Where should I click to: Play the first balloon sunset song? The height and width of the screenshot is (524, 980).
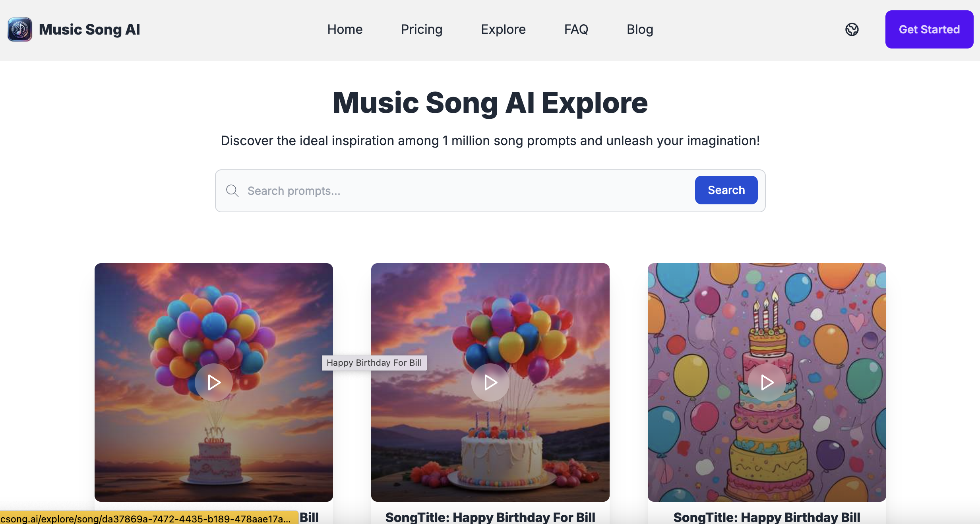[x=214, y=382]
